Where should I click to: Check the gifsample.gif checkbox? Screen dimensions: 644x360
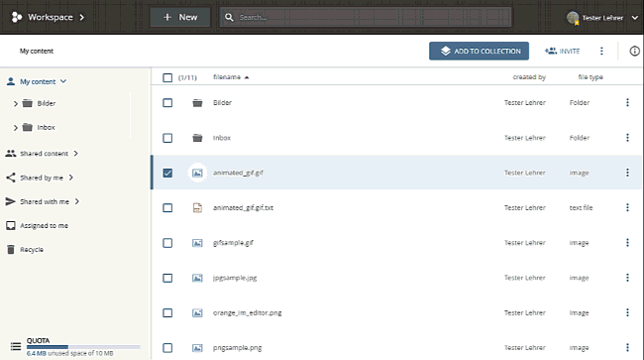pos(167,243)
